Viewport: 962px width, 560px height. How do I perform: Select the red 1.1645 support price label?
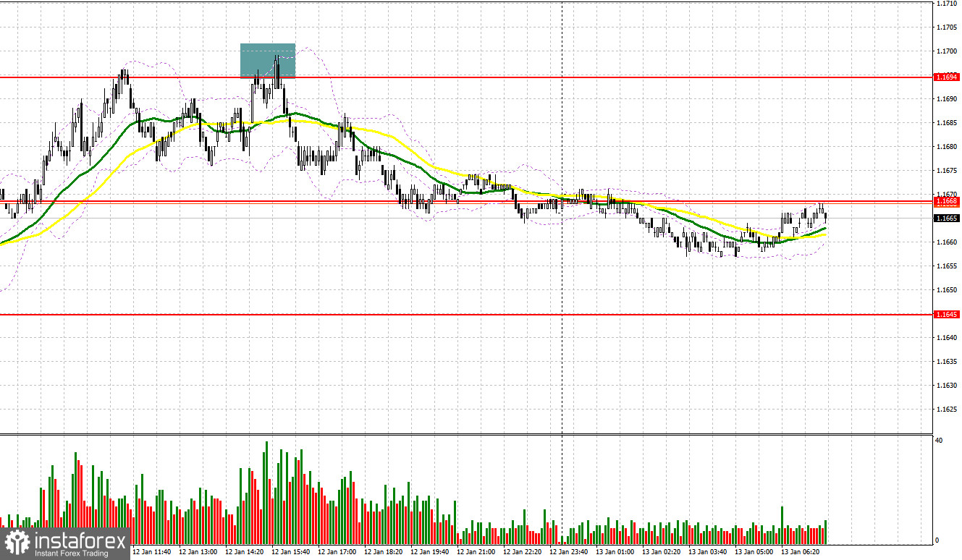947,315
